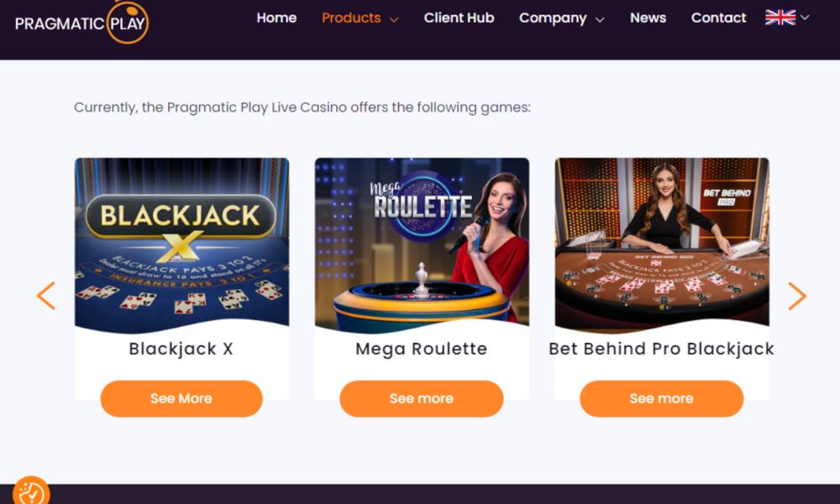
Task: Click the Blackjack X title text
Action: coord(181,349)
